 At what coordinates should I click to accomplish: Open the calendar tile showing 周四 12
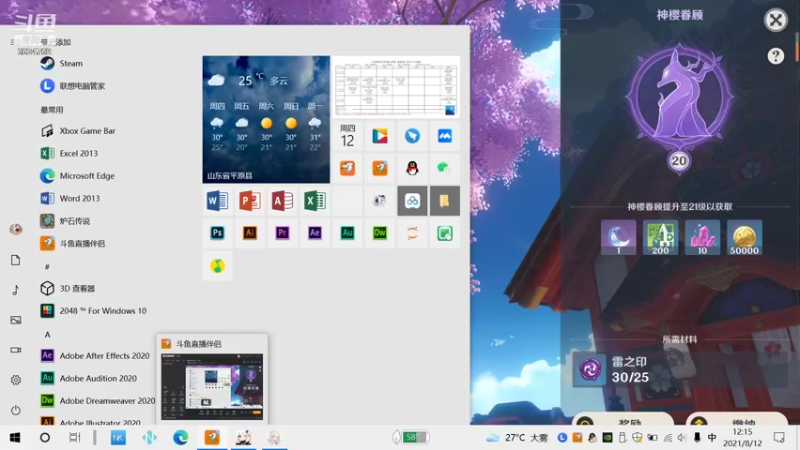point(347,136)
